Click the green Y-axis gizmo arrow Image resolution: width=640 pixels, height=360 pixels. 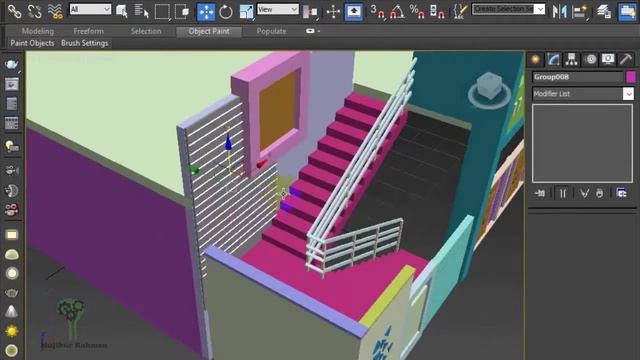tap(194, 169)
